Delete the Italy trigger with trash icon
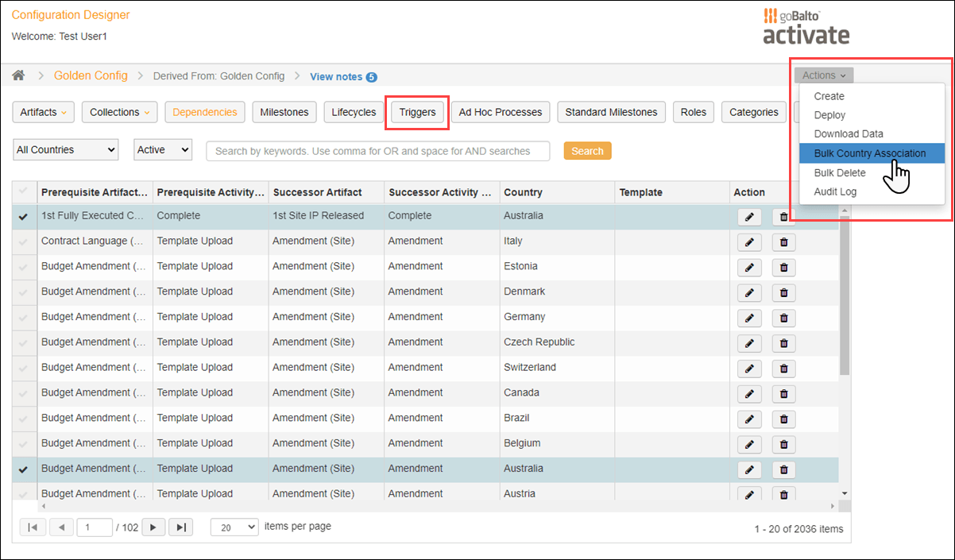Image resolution: width=955 pixels, height=560 pixels. [x=783, y=241]
